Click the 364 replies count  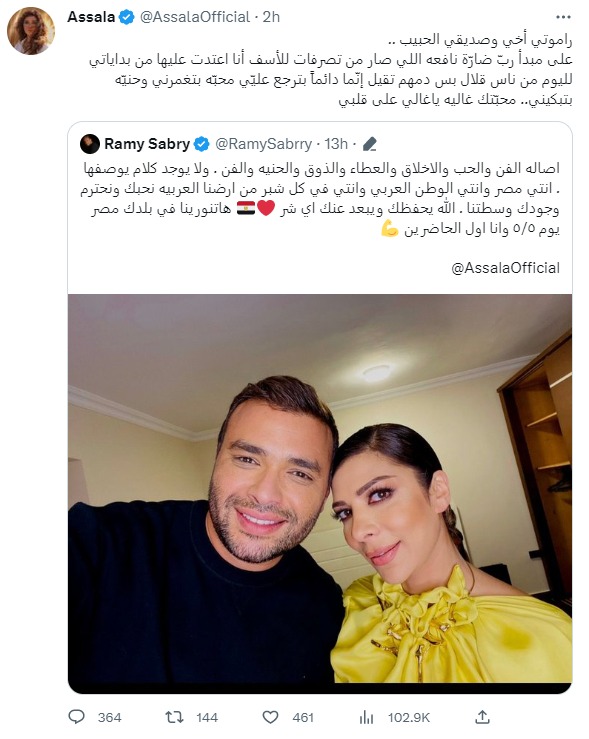tap(109, 717)
